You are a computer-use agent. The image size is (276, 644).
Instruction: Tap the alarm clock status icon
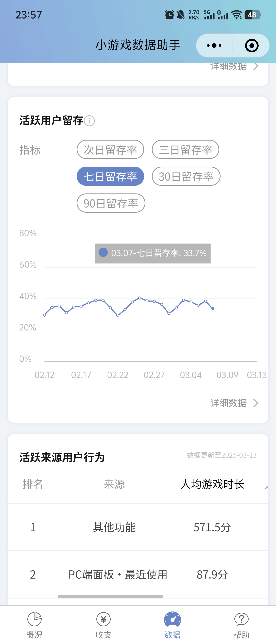click(x=169, y=15)
